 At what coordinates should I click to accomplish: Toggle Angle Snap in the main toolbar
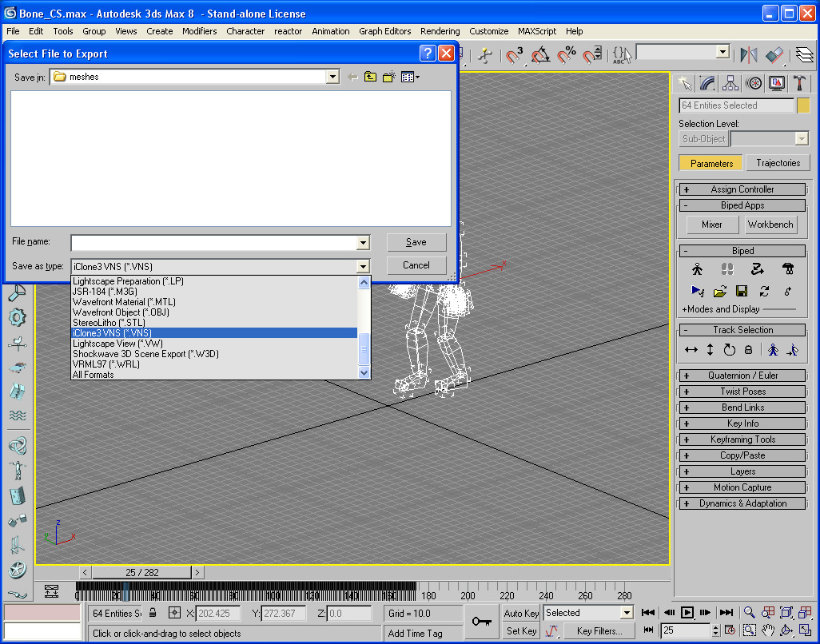540,54
